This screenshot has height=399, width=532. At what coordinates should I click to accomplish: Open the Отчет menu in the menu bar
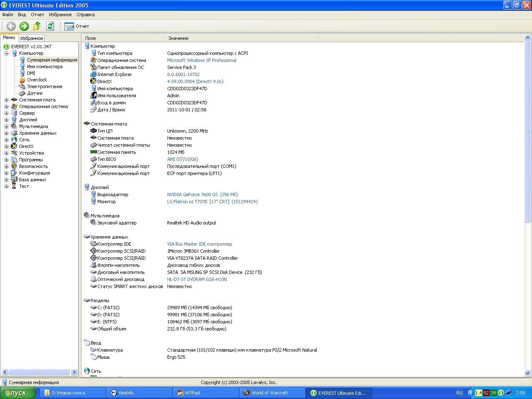coord(37,15)
